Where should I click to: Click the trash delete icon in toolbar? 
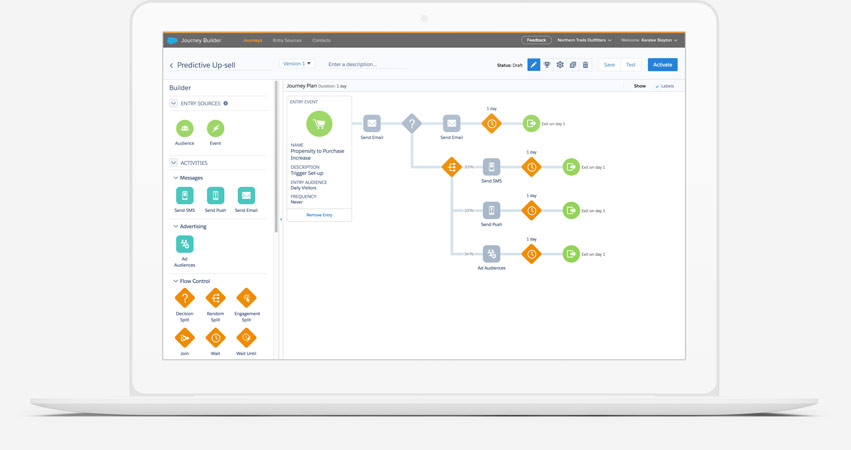[x=586, y=65]
